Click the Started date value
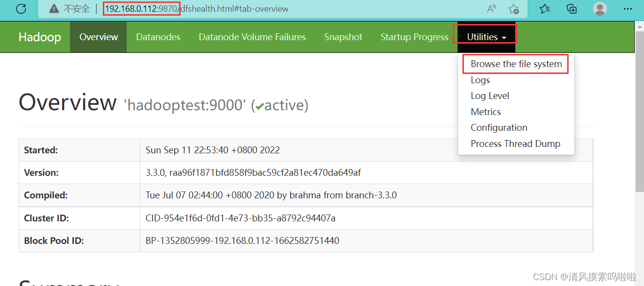The height and width of the screenshot is (286, 644). tap(213, 150)
